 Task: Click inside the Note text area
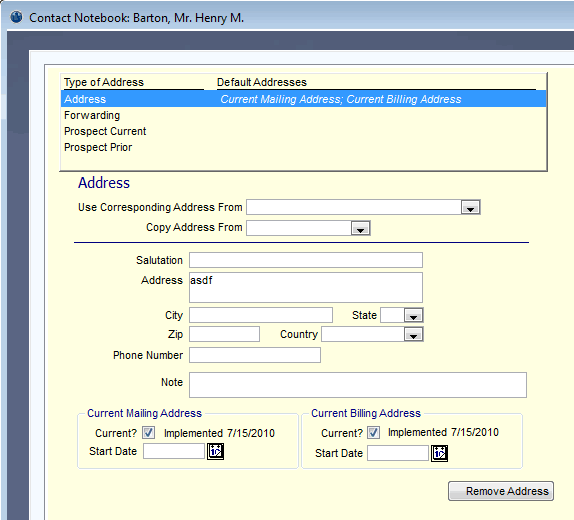coord(358,385)
